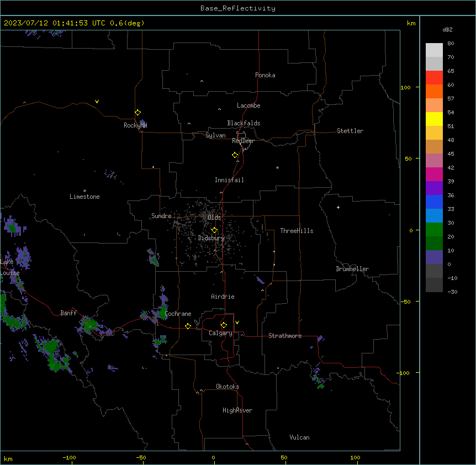The width and height of the screenshot is (476, 465).
Task: Click the yellow v marker east of Calgary
Action: pyautogui.click(x=237, y=323)
